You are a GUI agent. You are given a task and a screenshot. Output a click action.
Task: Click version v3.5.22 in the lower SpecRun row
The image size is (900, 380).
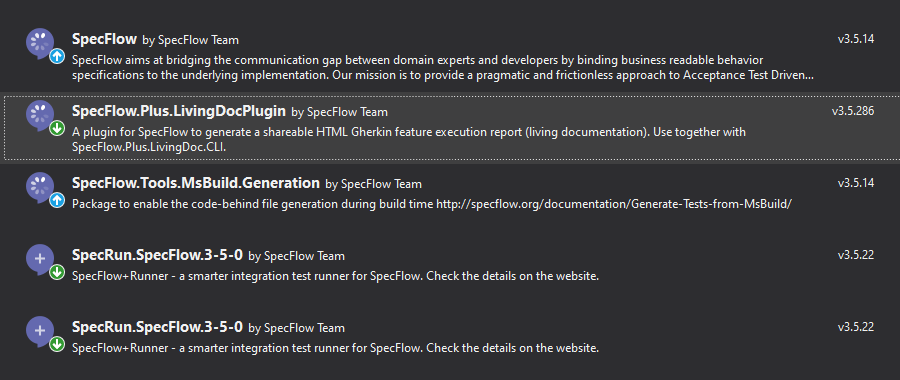click(856, 327)
